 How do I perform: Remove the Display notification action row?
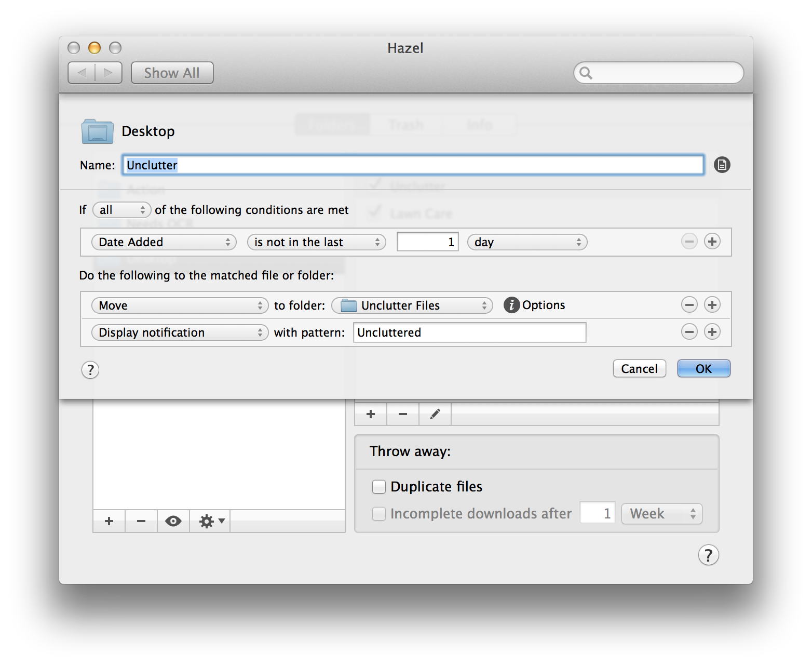689,332
